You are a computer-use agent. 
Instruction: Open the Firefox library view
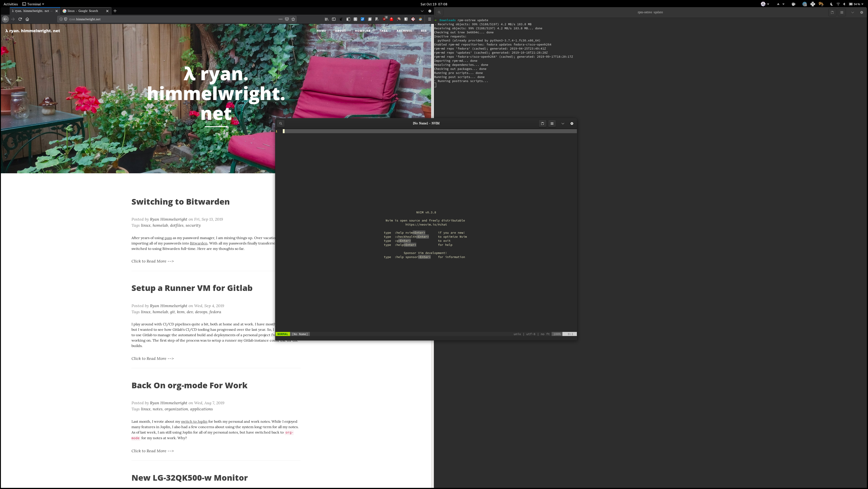[x=327, y=19]
